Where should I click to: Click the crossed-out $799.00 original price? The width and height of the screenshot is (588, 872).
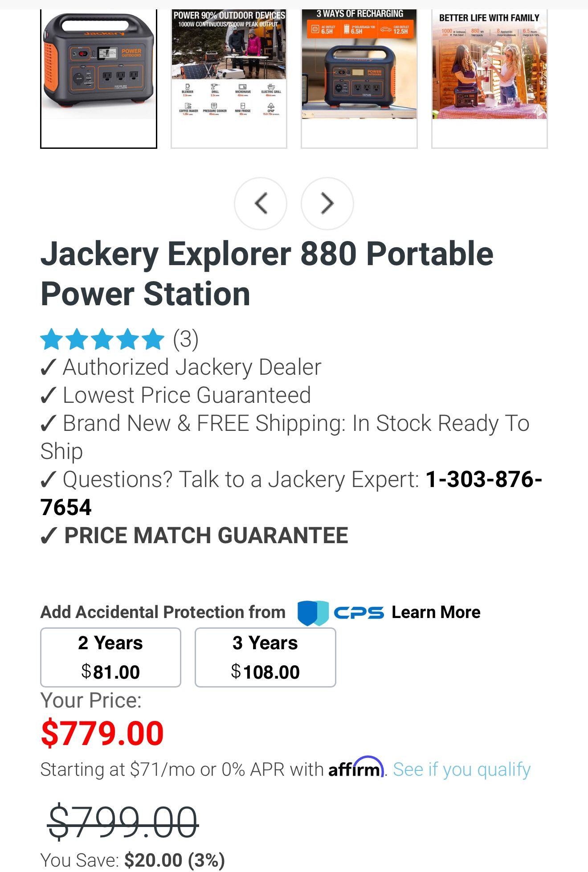(x=123, y=822)
